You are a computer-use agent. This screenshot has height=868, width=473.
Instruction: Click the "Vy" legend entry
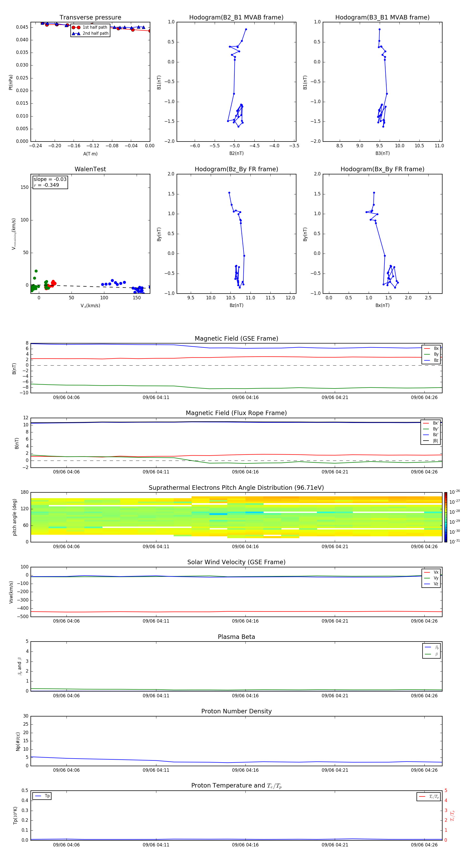click(431, 578)
